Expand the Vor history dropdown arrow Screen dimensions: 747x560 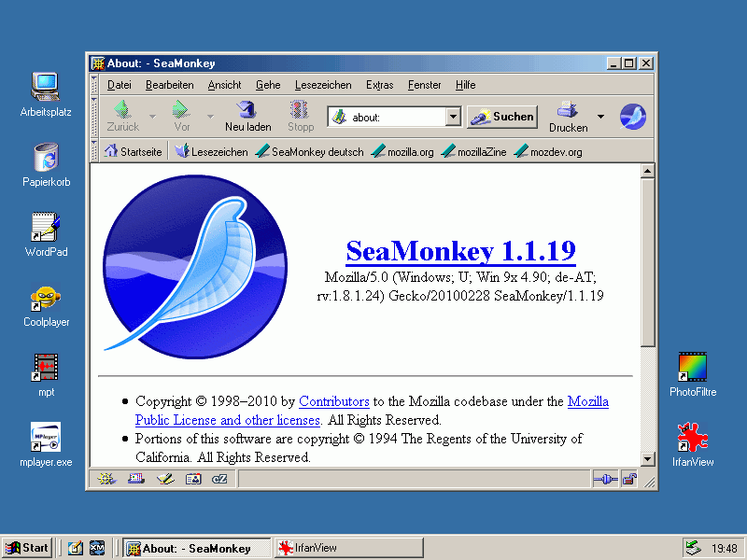click(x=210, y=117)
